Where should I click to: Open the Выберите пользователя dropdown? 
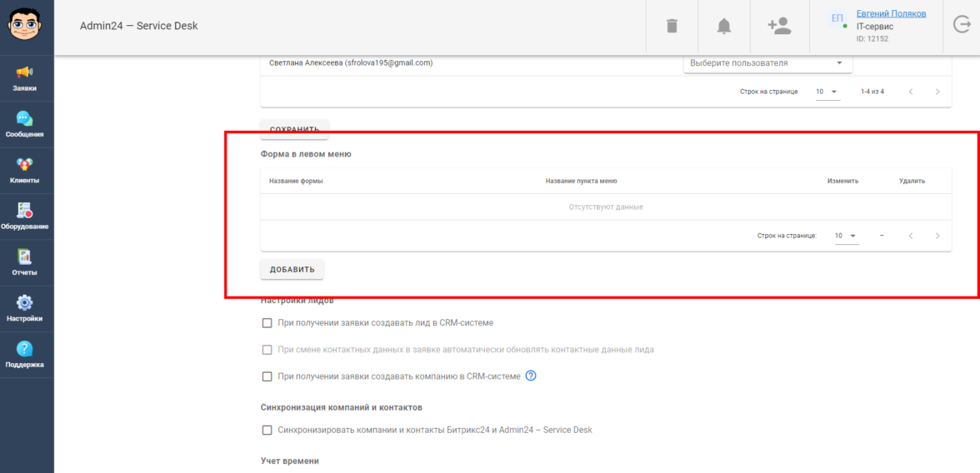point(765,63)
